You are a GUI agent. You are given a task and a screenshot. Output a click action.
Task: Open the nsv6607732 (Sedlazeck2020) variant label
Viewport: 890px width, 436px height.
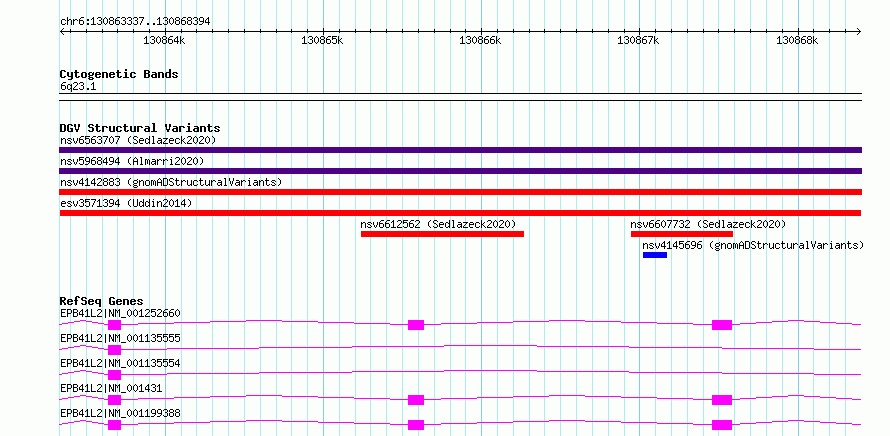click(708, 224)
